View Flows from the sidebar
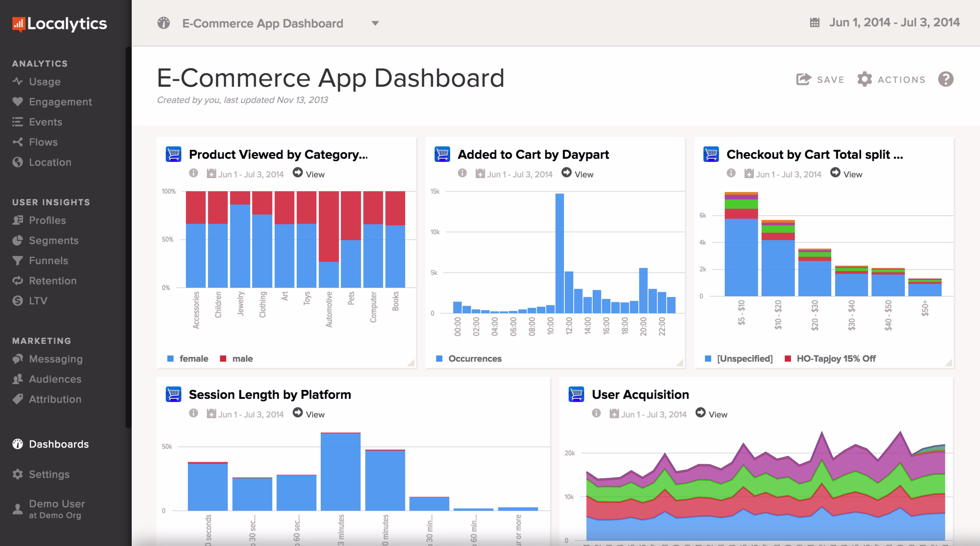The image size is (980, 546). coord(43,142)
